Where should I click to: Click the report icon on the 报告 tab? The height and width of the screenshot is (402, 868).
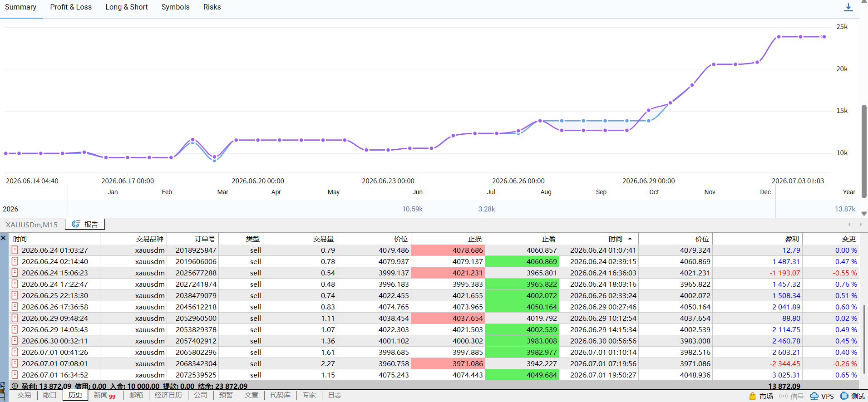tap(76, 224)
